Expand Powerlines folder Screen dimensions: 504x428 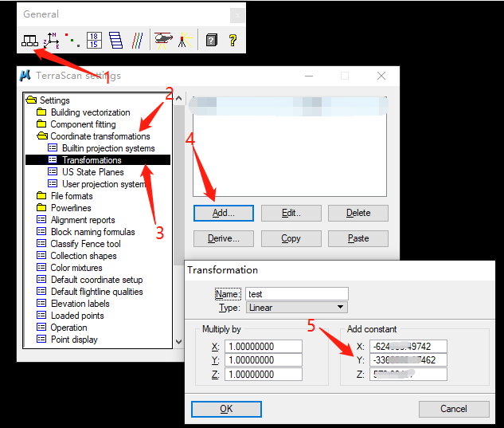click(41, 207)
